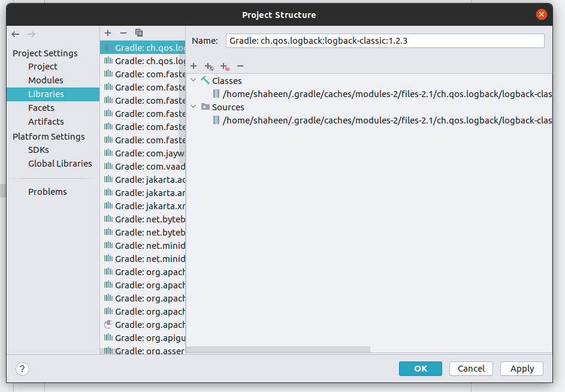
Task: Add library root with plain plus icon below Name
Action: point(194,66)
